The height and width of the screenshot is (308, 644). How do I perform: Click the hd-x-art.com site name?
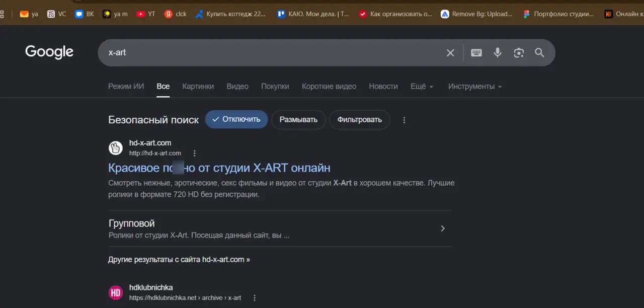coord(150,143)
